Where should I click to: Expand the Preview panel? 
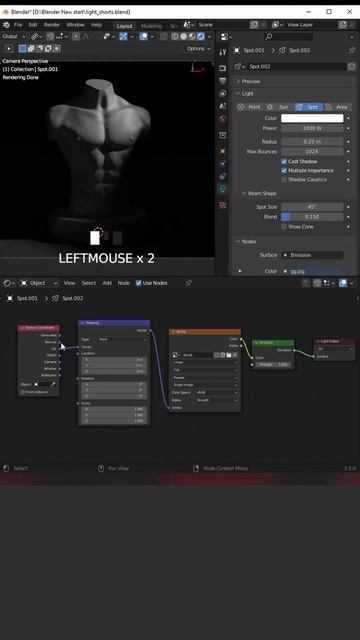click(x=251, y=81)
